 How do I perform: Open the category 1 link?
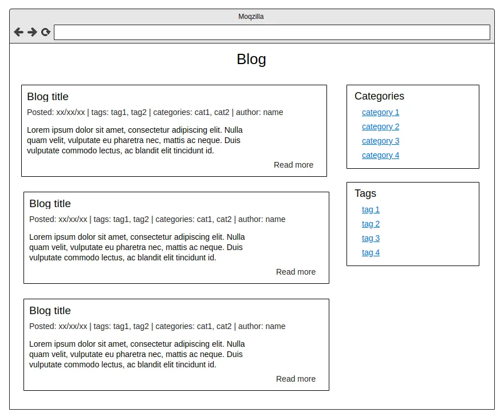click(x=380, y=112)
